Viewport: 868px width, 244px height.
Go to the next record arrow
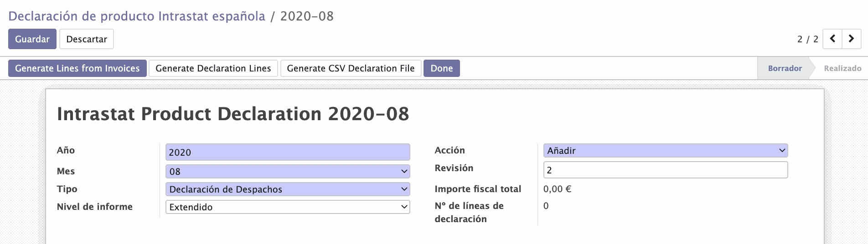coord(851,39)
